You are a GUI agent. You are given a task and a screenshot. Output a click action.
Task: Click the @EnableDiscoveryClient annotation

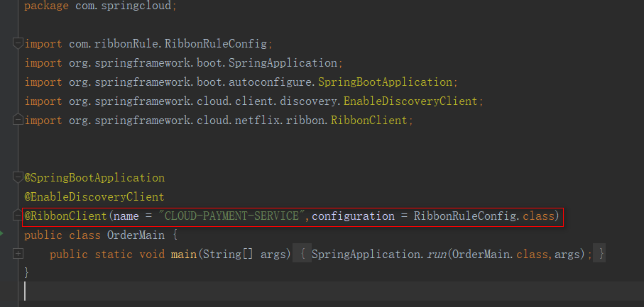[94, 196]
